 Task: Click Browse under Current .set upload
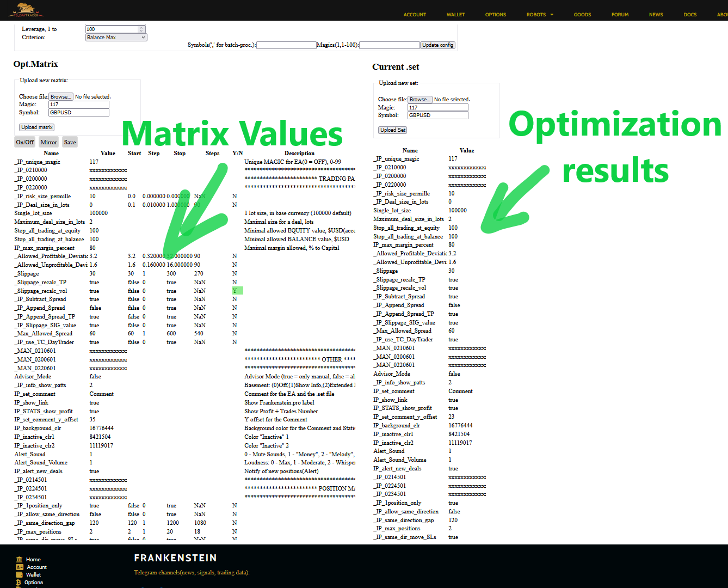tap(420, 100)
